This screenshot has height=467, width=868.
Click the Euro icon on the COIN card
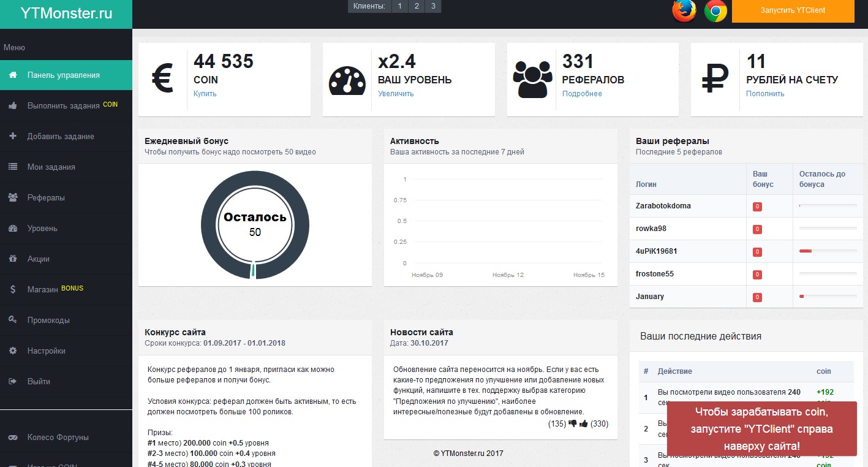click(x=162, y=80)
